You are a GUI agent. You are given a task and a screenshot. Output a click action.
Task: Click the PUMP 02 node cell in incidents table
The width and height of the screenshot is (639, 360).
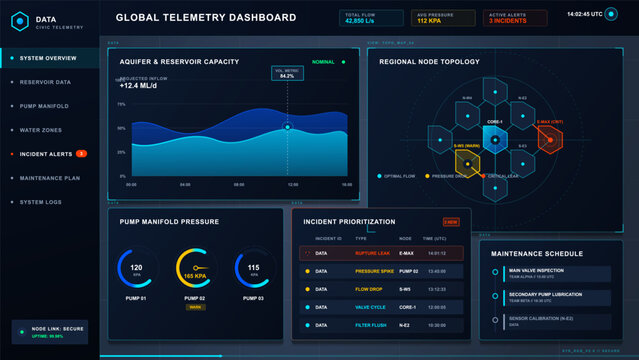[x=408, y=271]
